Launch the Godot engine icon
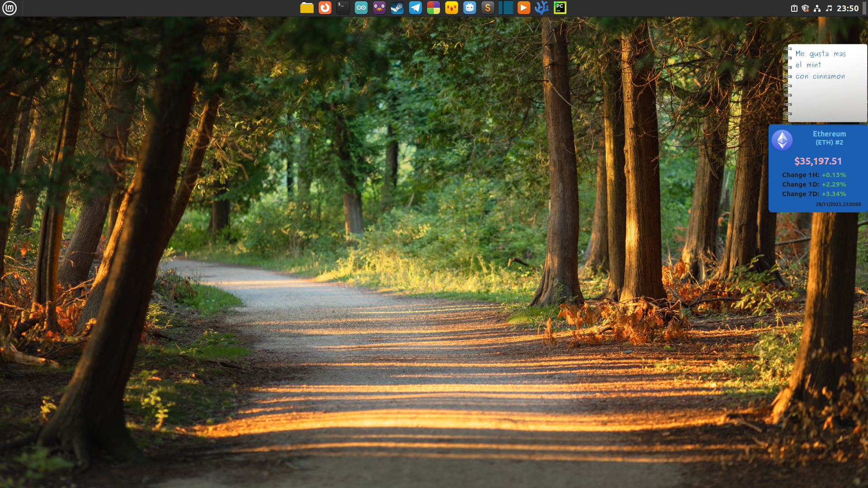 point(469,8)
